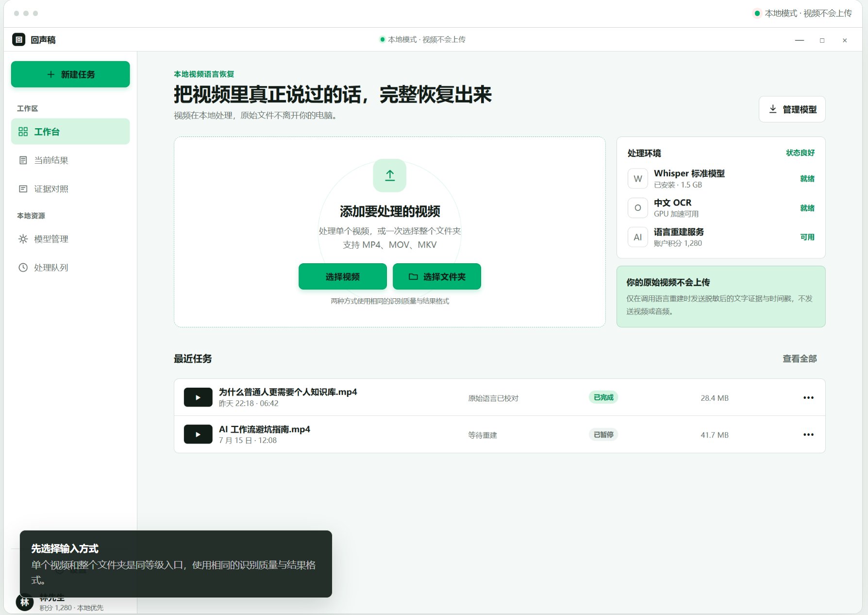
Task: Click the 就绪 status next to 中文 OCR
Action: click(x=807, y=208)
